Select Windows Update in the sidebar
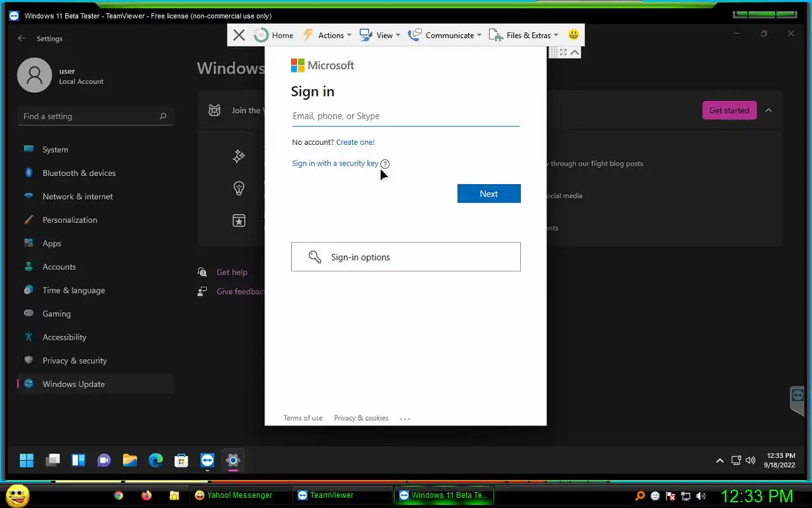 coord(95,384)
